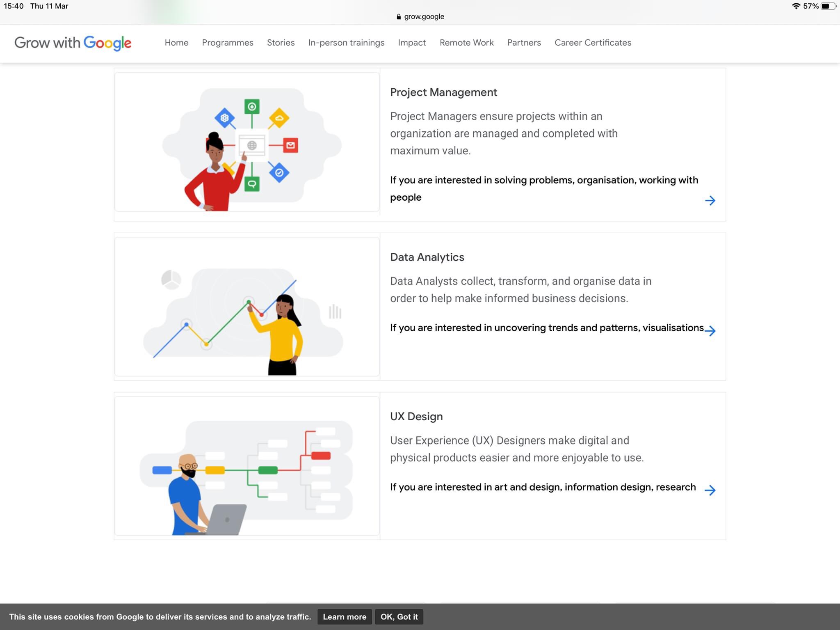Viewport: 840px width, 630px height.
Task: Click the UX Design blue arrow icon
Action: [x=710, y=490]
